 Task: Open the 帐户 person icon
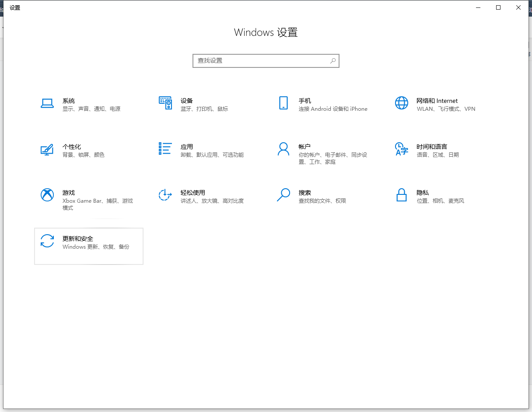(x=283, y=149)
